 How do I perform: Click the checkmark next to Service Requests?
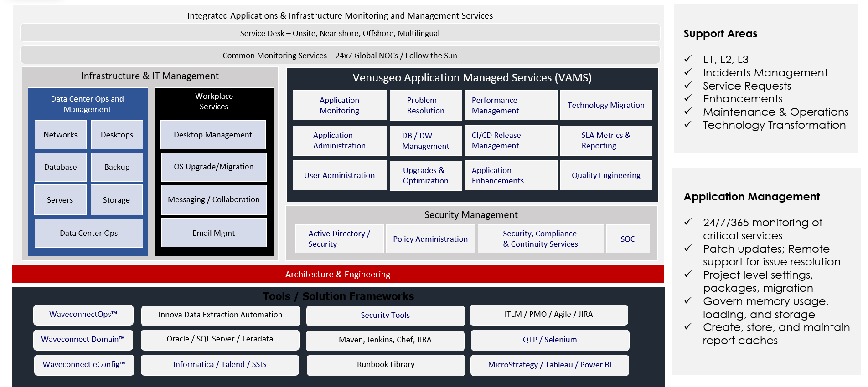click(x=688, y=85)
